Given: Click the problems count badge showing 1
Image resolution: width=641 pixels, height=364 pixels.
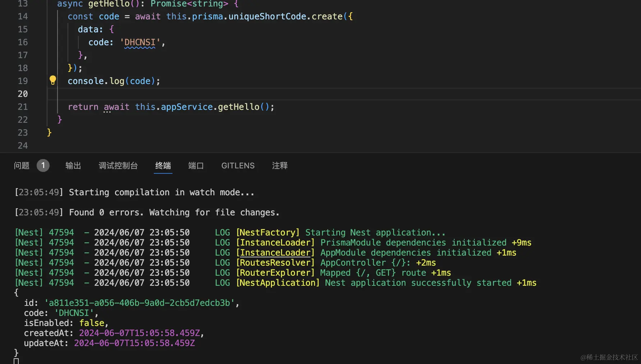Looking at the screenshot, I should point(43,165).
